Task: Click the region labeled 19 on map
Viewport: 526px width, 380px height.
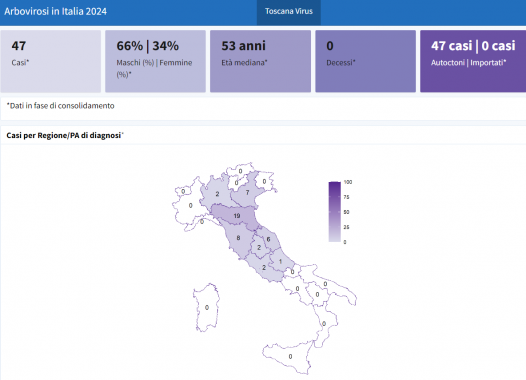Action: click(x=237, y=216)
